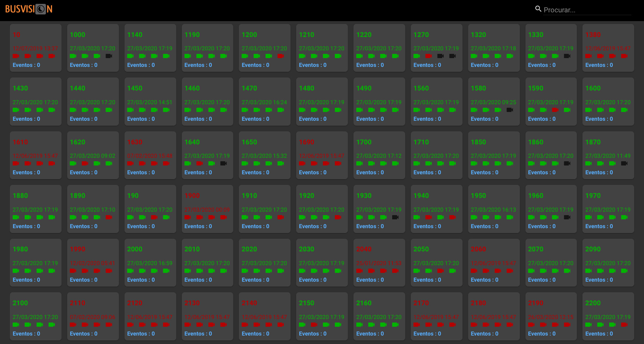644x344 pixels.
Task: Click the date 07/02/2020 09:06 on card 2110
Action: click(x=93, y=317)
